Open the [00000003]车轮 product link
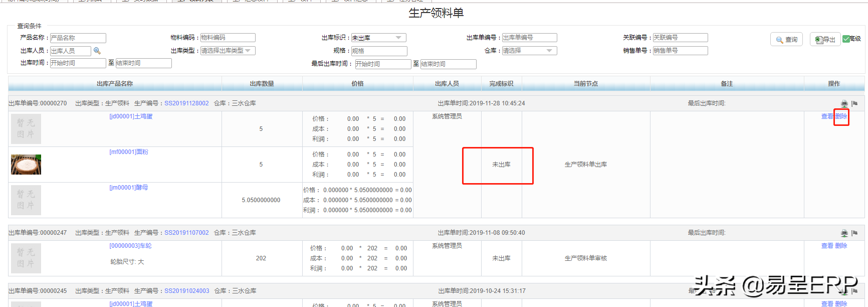 [130, 246]
